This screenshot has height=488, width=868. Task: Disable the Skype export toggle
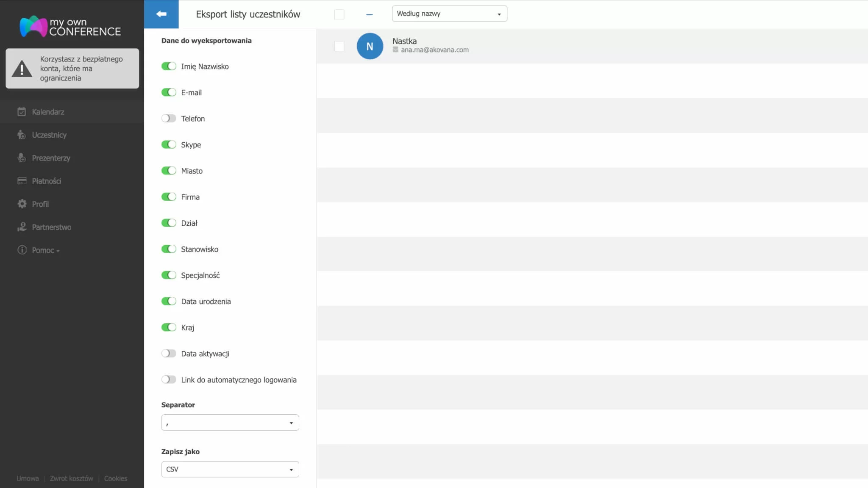(169, 144)
